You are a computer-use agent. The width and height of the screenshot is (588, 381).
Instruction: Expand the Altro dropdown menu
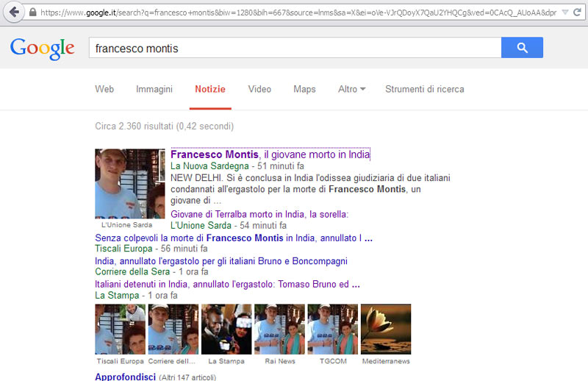click(x=351, y=89)
